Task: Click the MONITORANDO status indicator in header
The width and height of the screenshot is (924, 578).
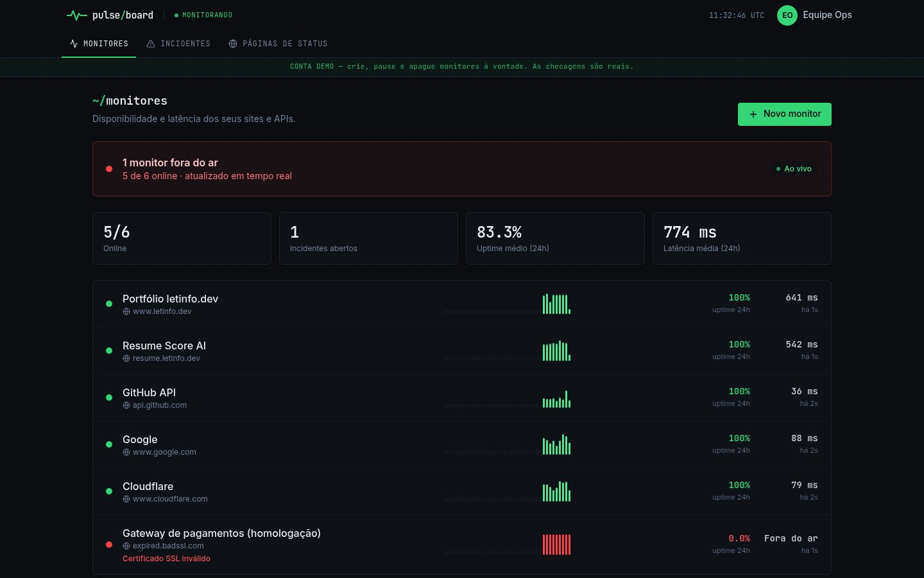Action: [203, 15]
